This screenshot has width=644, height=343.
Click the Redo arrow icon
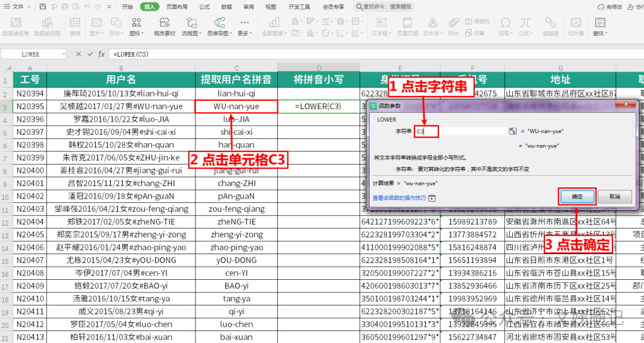pyautogui.click(x=98, y=7)
